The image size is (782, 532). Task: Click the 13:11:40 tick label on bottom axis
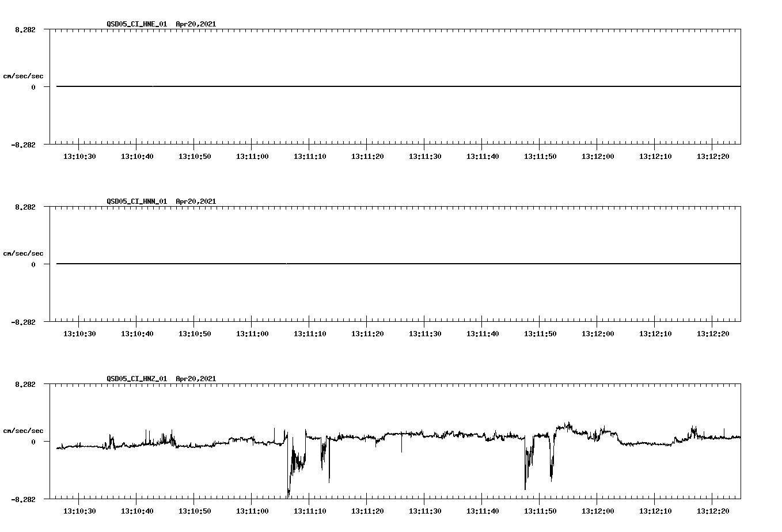484,511
